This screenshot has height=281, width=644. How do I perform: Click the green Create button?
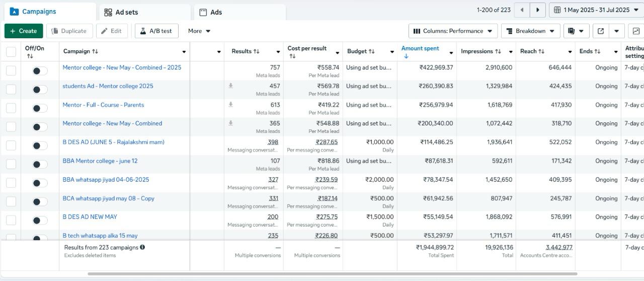(24, 31)
